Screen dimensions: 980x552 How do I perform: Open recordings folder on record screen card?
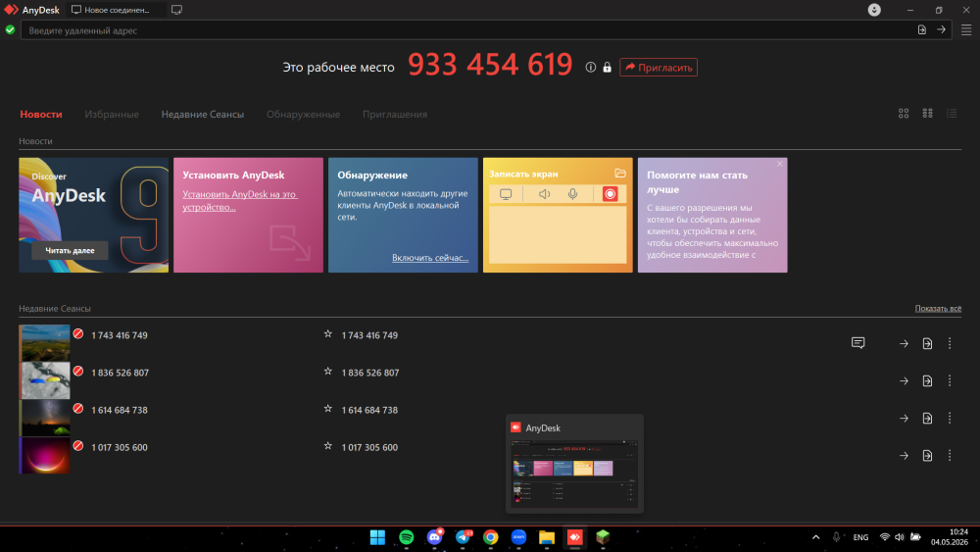[x=620, y=174]
